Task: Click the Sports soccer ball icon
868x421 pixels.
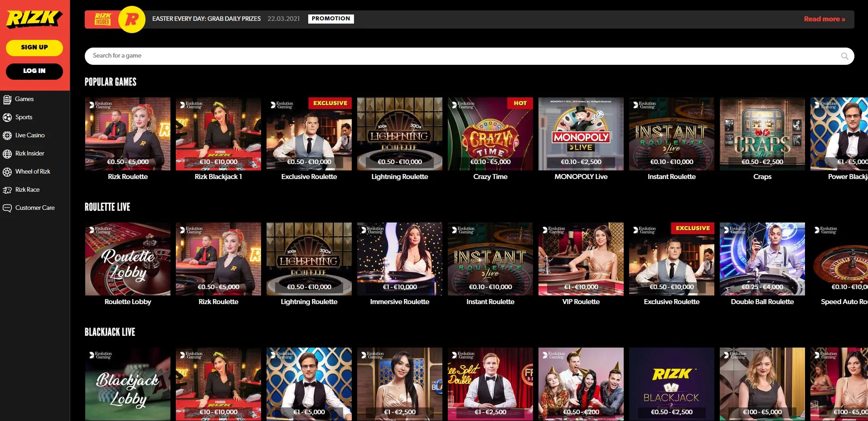Action: [7, 117]
